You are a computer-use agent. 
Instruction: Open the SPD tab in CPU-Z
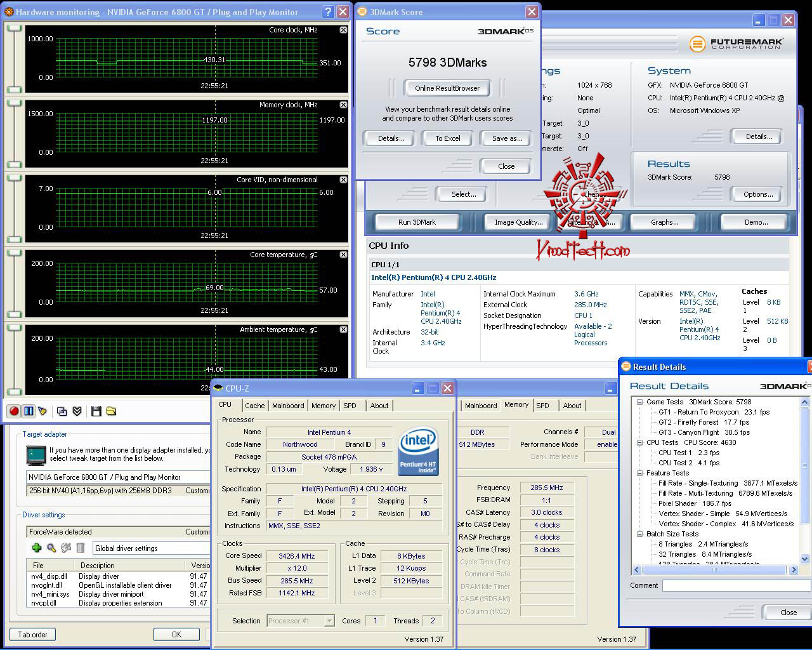tap(350, 406)
